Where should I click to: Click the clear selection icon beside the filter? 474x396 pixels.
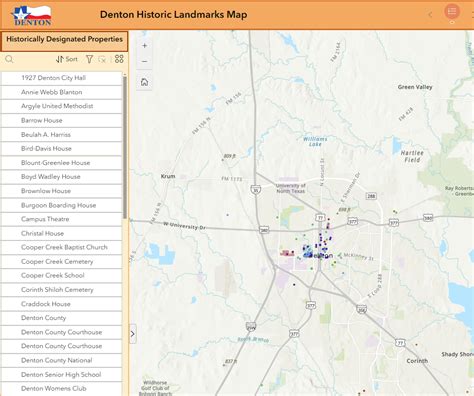coord(102,59)
